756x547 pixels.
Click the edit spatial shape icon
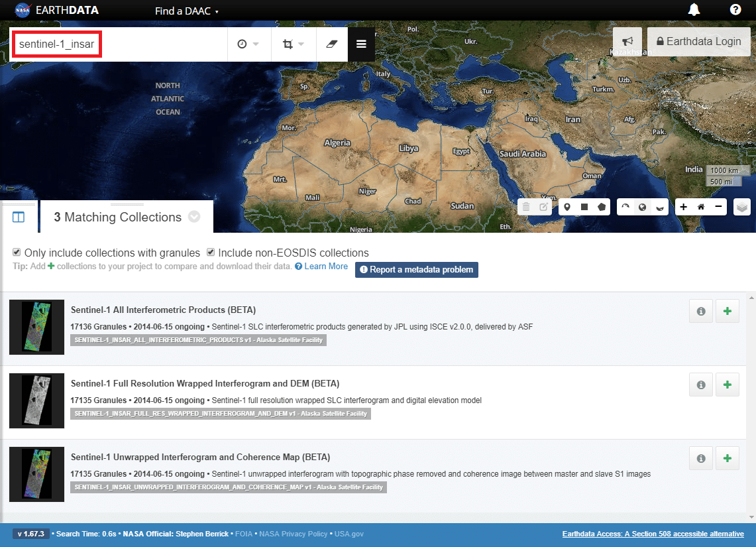[543, 207]
